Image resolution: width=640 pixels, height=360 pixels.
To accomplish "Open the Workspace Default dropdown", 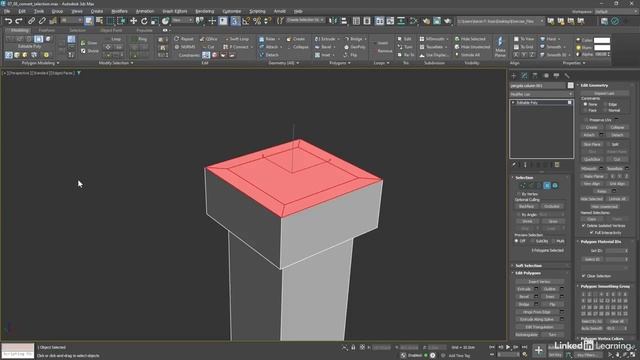I will [x=615, y=11].
